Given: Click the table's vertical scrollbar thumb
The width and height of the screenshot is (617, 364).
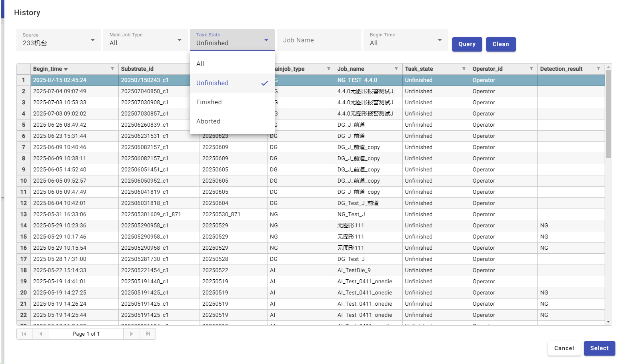Looking at the screenshot, I should tap(608, 114).
